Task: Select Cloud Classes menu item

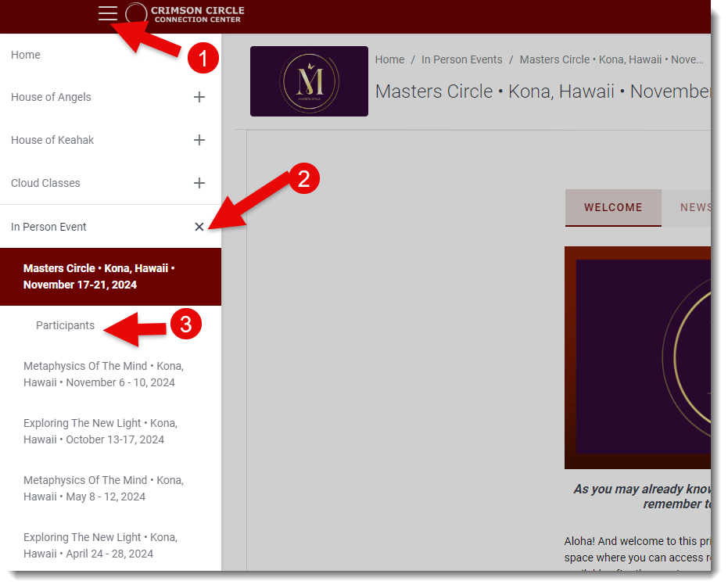Action: coord(45,183)
